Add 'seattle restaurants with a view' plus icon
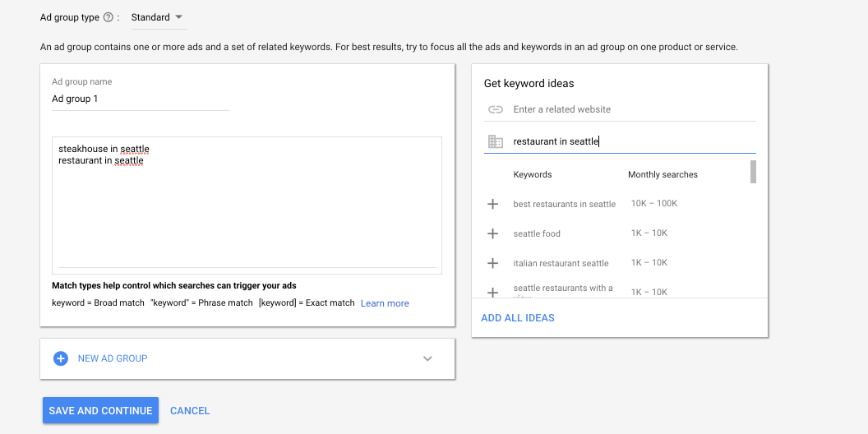The width and height of the screenshot is (868, 434). 493,292
